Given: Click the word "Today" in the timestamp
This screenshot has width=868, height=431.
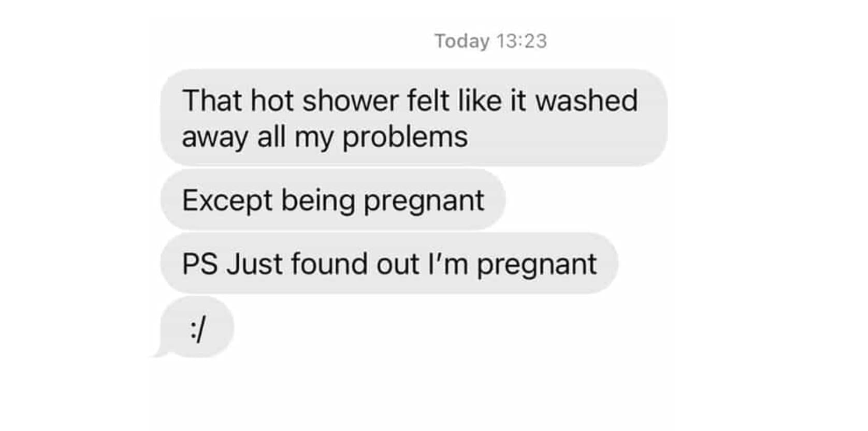Looking at the screenshot, I should [462, 42].
